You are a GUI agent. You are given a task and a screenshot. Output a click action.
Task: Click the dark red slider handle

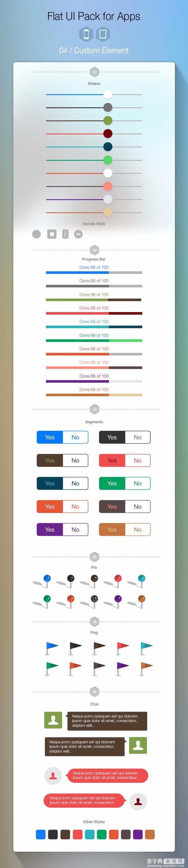pos(108,133)
